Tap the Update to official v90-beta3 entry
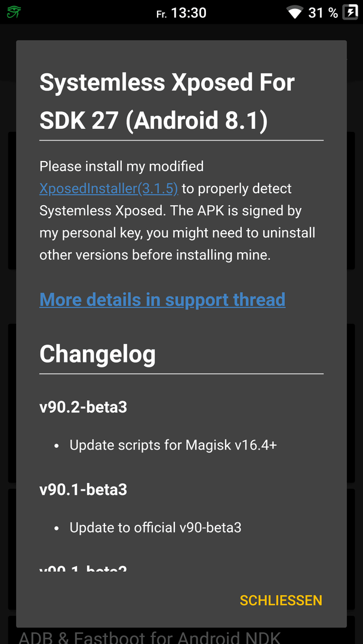 pyautogui.click(x=155, y=527)
